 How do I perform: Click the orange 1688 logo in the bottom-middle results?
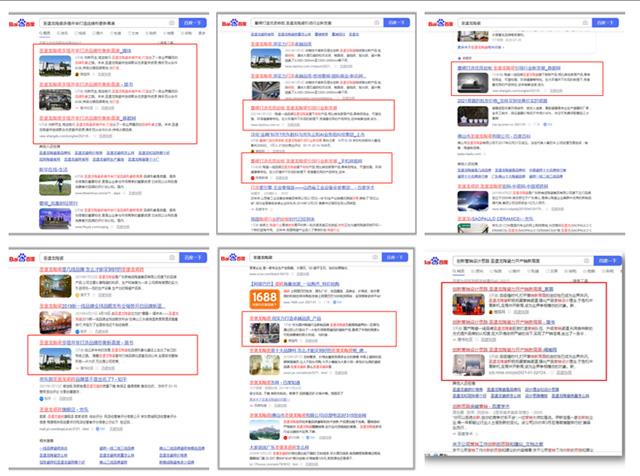click(264, 298)
